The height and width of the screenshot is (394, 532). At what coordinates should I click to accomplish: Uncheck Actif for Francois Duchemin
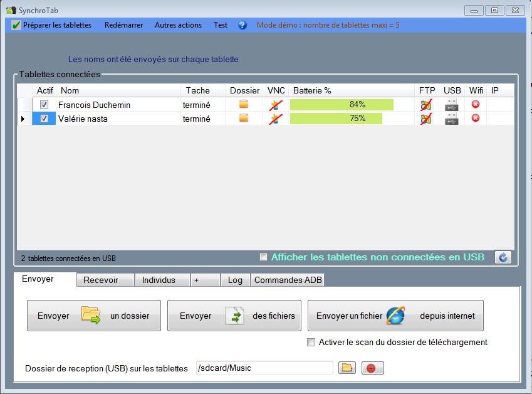tap(44, 105)
